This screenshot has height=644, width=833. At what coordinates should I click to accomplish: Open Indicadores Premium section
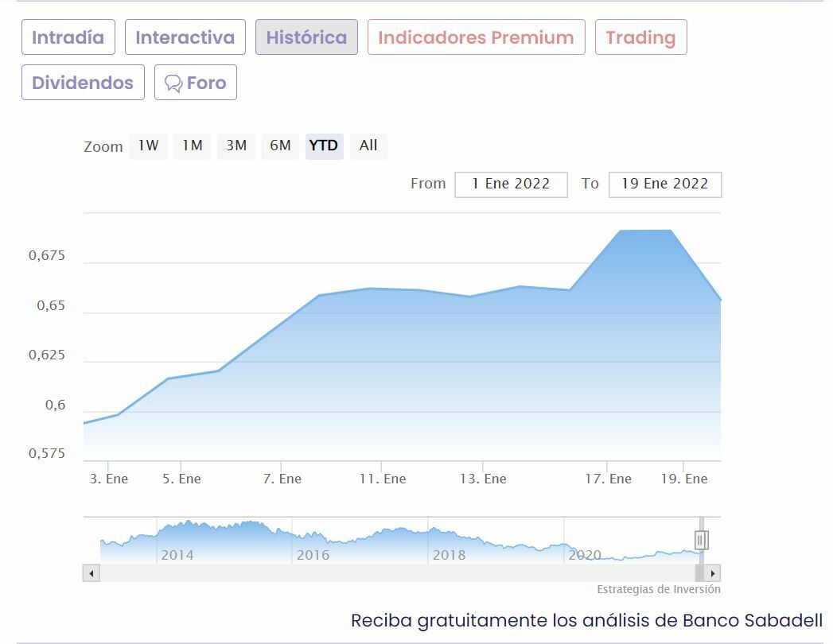476,37
